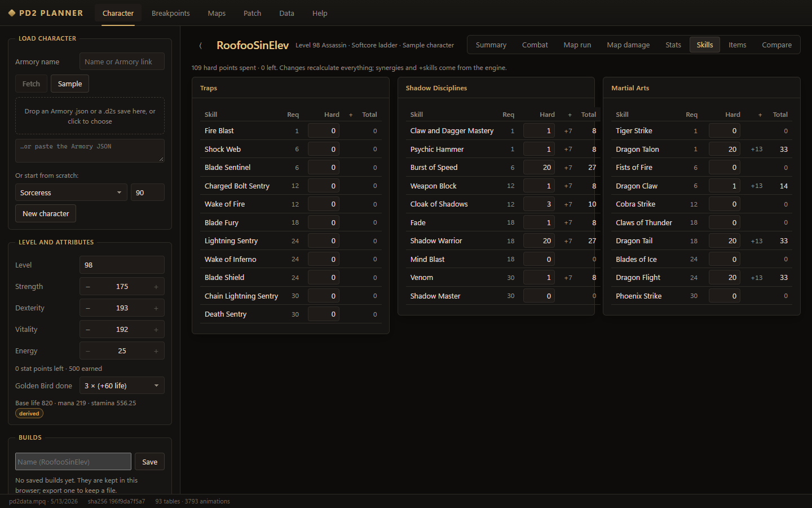Image resolution: width=812 pixels, height=508 pixels.
Task: Click the Armory name input field
Action: point(122,62)
